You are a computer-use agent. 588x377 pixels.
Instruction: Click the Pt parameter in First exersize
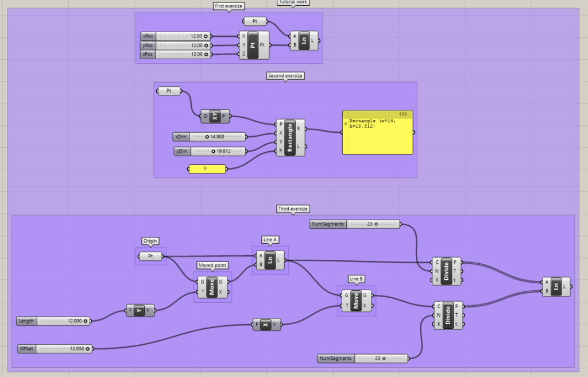(255, 21)
